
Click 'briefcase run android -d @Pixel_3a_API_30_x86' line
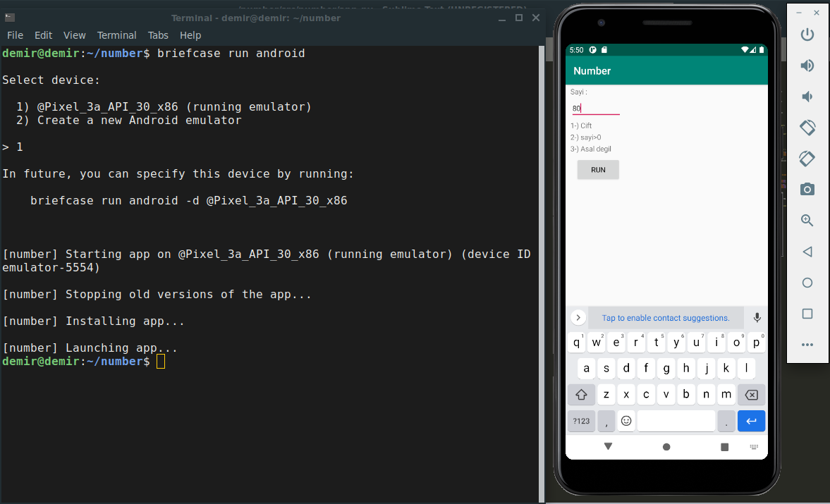click(188, 201)
